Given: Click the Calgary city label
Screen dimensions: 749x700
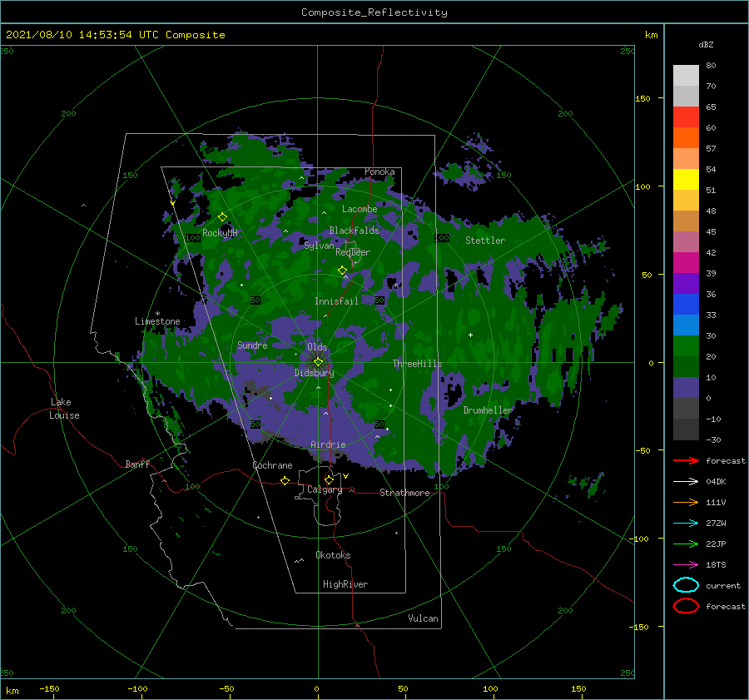Looking at the screenshot, I should [325, 489].
